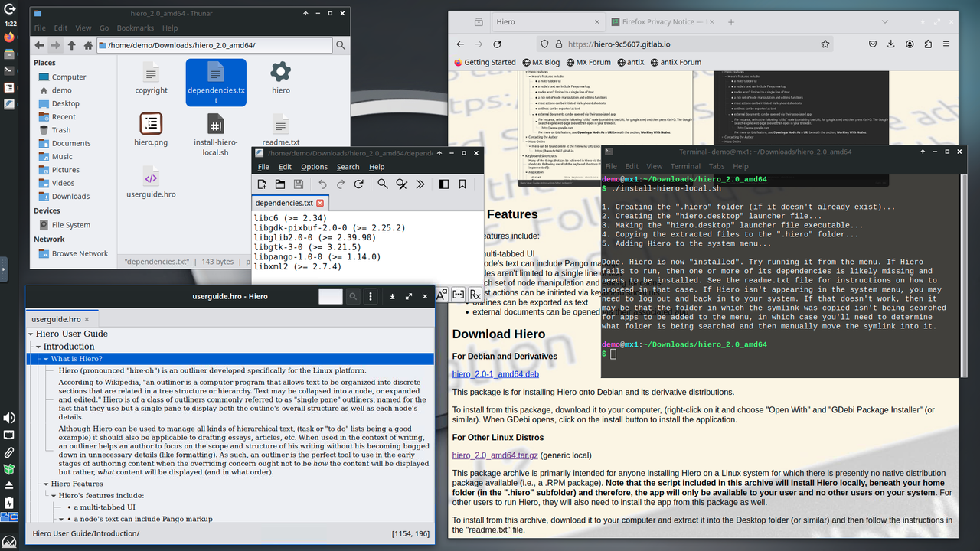Select File System under Devices
The width and height of the screenshot is (980, 551).
tap(64, 225)
